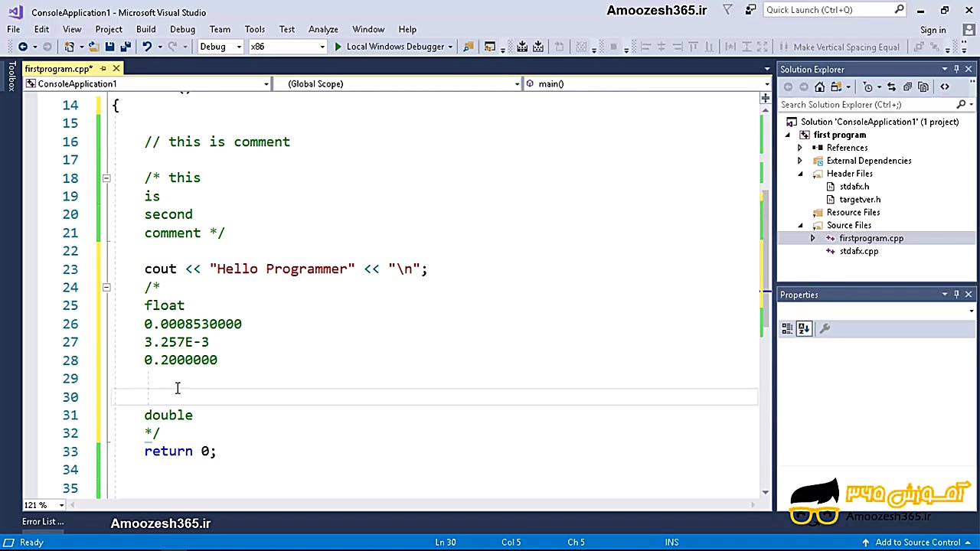Toggle auto-hide pin for Solution Explorer
This screenshot has width=980, height=551.
956,69
